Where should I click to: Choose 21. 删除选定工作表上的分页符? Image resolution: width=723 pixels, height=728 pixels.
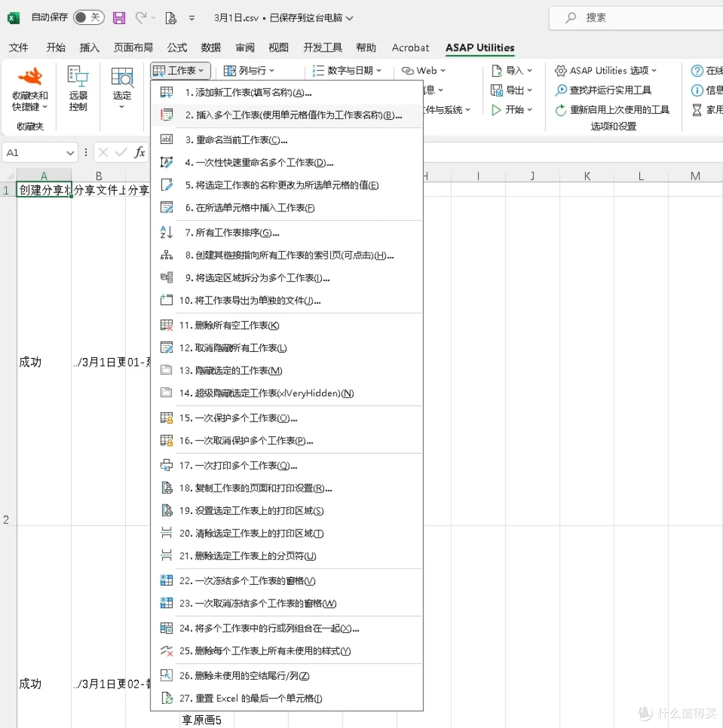click(287, 556)
